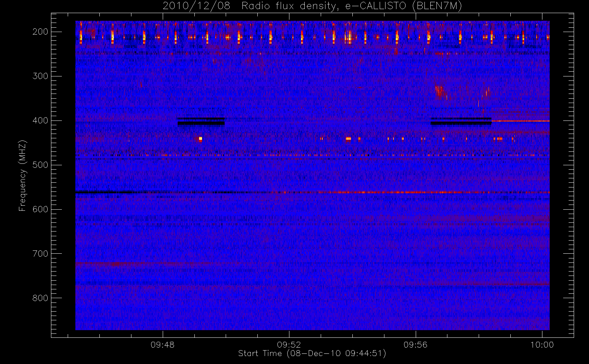Image resolution: width=589 pixels, height=364 pixels.
Task: Click the bright spot near 440 MHz at 09:49
Action: [200, 139]
